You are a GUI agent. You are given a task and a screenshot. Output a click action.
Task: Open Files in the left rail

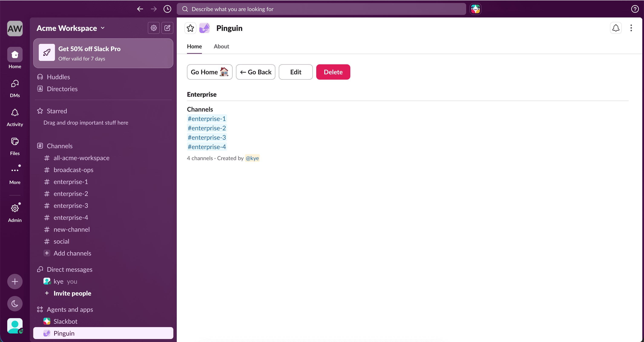coord(15,146)
